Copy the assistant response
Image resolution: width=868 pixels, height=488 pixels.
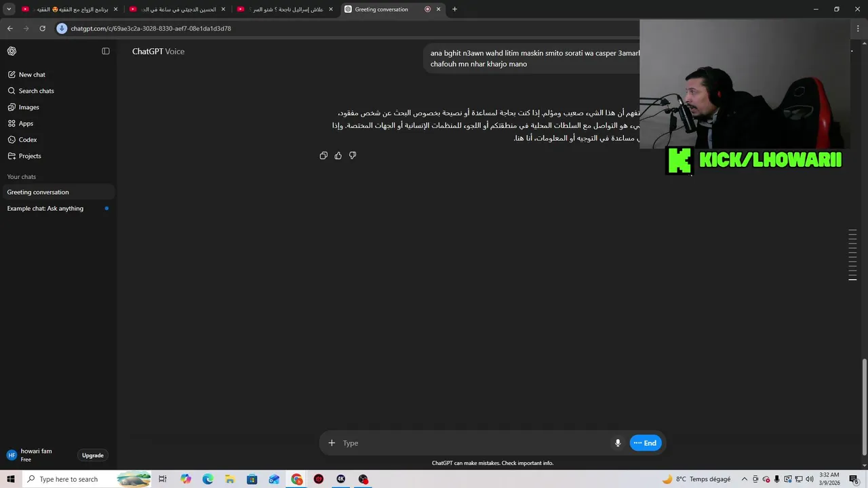pyautogui.click(x=323, y=155)
